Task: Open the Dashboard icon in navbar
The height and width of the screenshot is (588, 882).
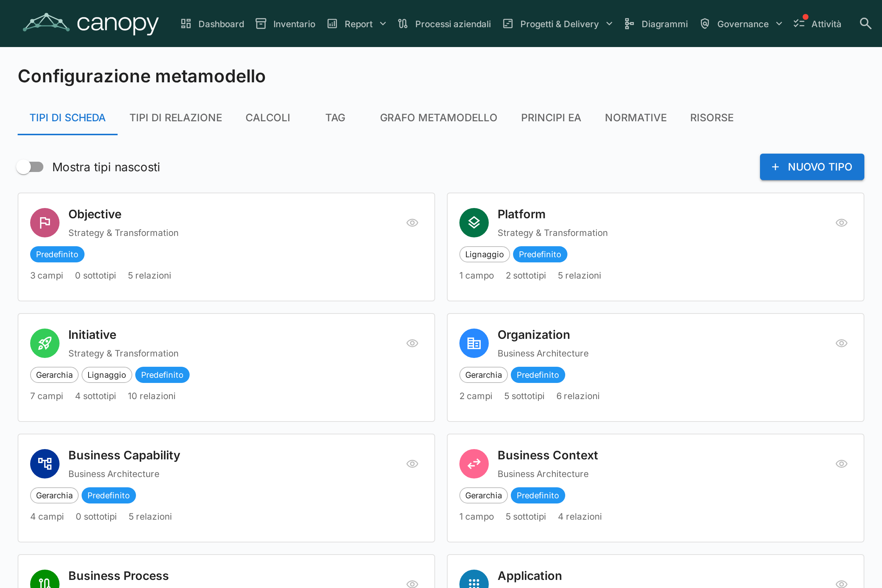Action: (186, 24)
